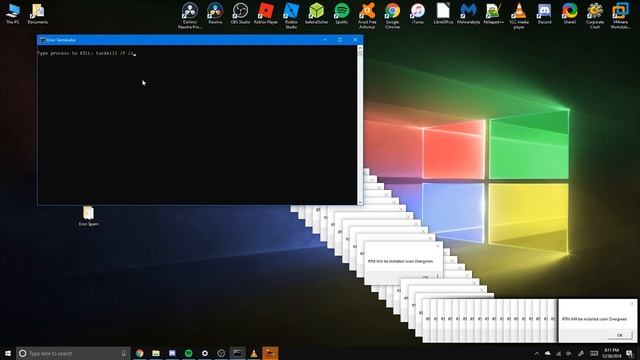Viewport: 640px width, 360px height.
Task: Open Settings gear on the taskbar
Action: [205, 353]
